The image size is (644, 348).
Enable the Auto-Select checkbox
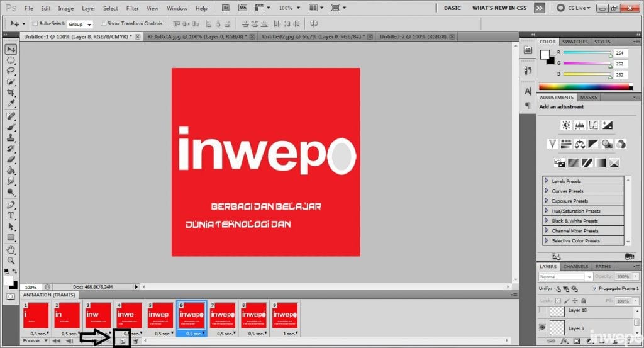[x=35, y=23]
